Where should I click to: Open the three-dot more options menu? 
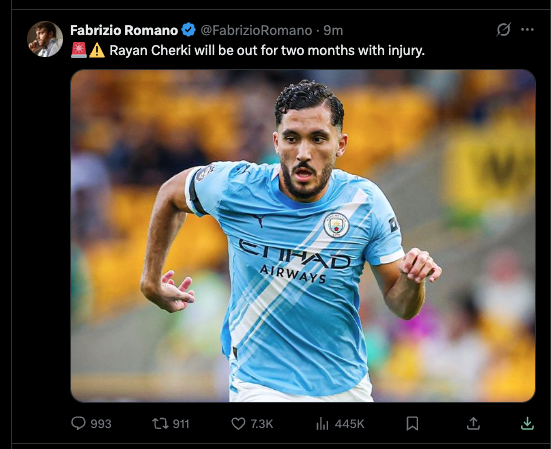pyautogui.click(x=527, y=30)
